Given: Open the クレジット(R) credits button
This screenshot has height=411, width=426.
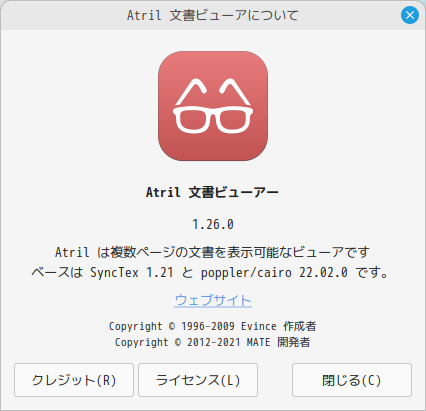Looking at the screenshot, I should (74, 380).
